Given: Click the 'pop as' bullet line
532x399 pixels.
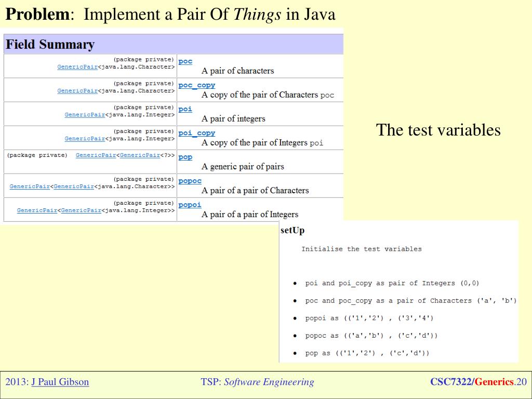Looking at the screenshot, I should pos(367,353).
